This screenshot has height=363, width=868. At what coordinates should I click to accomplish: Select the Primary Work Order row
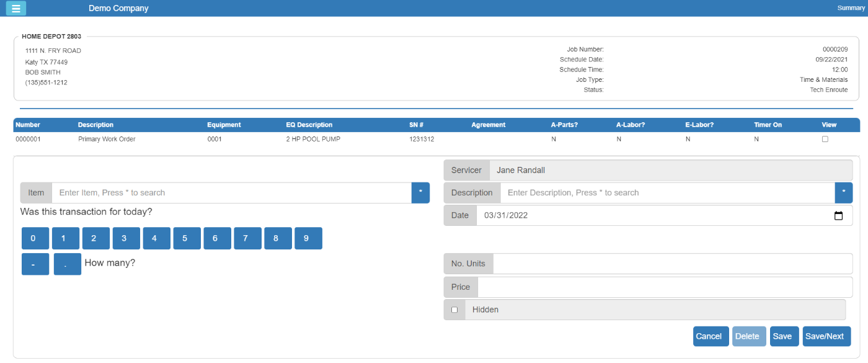tap(107, 140)
